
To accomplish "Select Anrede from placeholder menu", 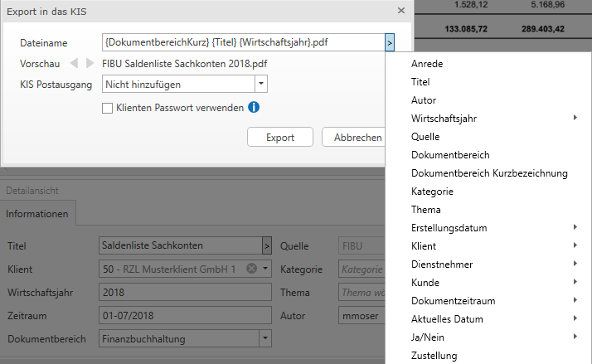I will pos(426,64).
